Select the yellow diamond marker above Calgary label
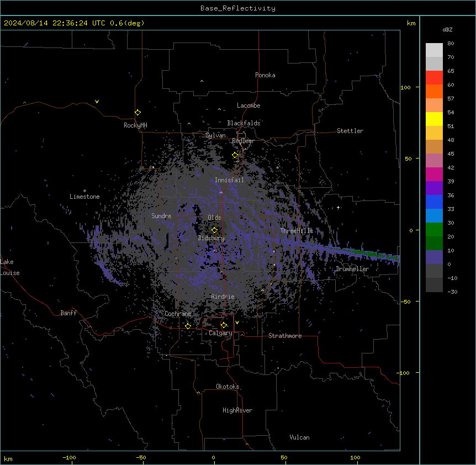This screenshot has height=465, width=476. click(x=224, y=325)
